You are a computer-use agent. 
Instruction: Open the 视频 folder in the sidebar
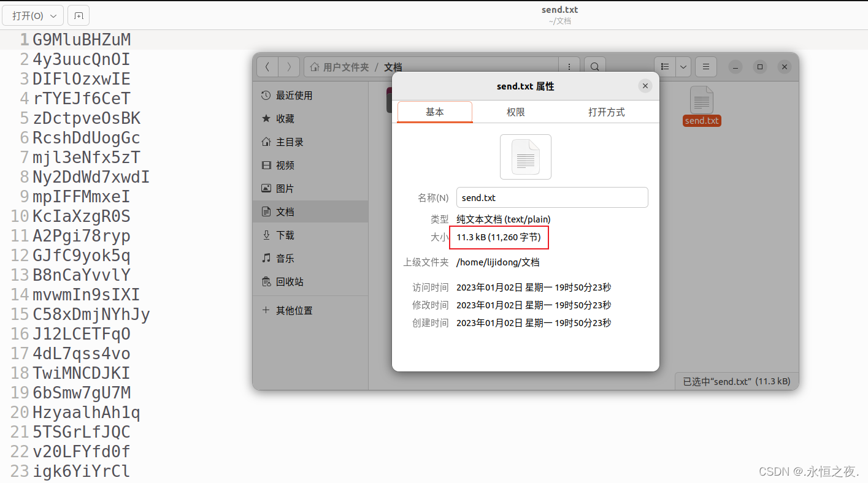point(310,165)
